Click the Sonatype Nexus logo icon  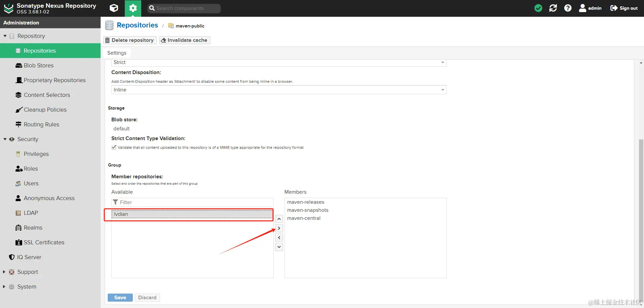pos(8,8)
